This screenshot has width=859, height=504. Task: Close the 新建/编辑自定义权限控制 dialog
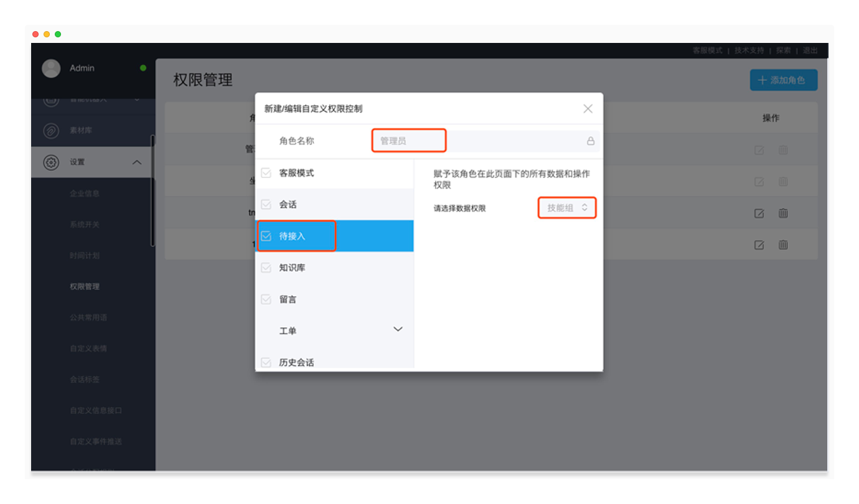click(588, 108)
